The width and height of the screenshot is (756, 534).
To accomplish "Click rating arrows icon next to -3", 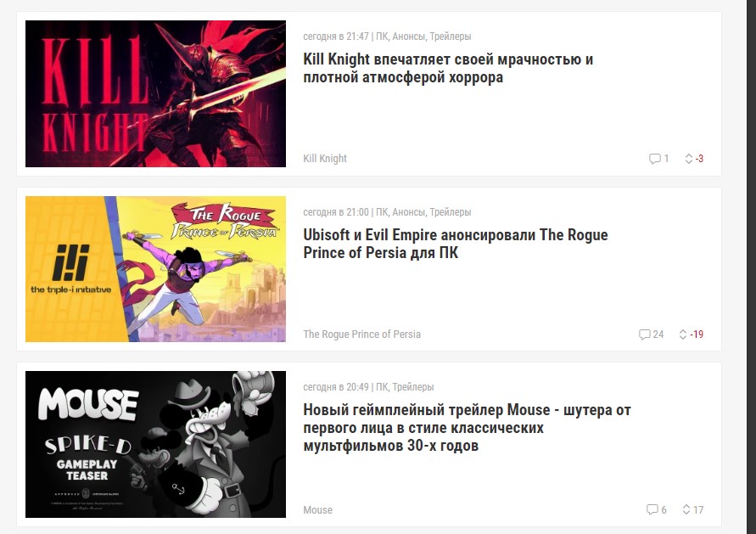I will (x=689, y=159).
